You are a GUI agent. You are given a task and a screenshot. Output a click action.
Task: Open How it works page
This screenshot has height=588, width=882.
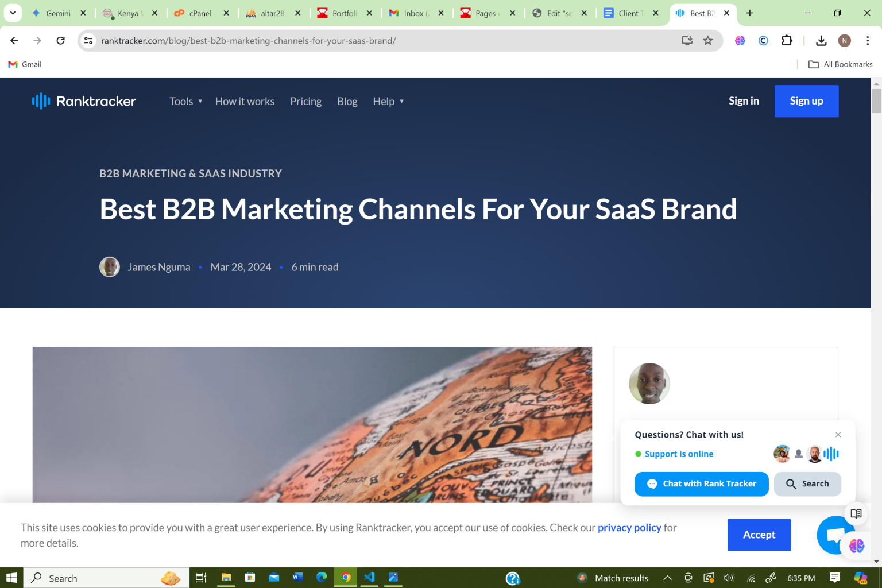(x=245, y=101)
